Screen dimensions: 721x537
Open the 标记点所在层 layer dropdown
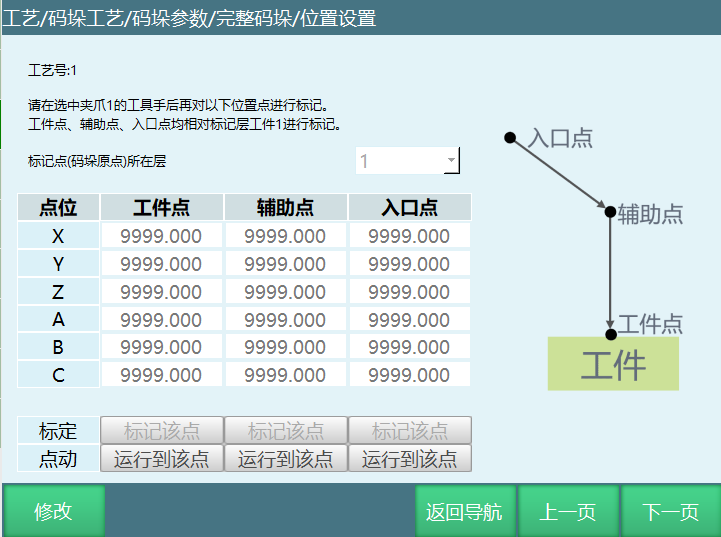(x=408, y=161)
